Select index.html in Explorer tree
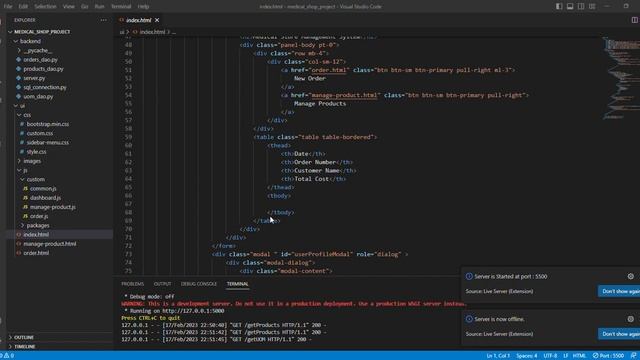 (x=59, y=235)
